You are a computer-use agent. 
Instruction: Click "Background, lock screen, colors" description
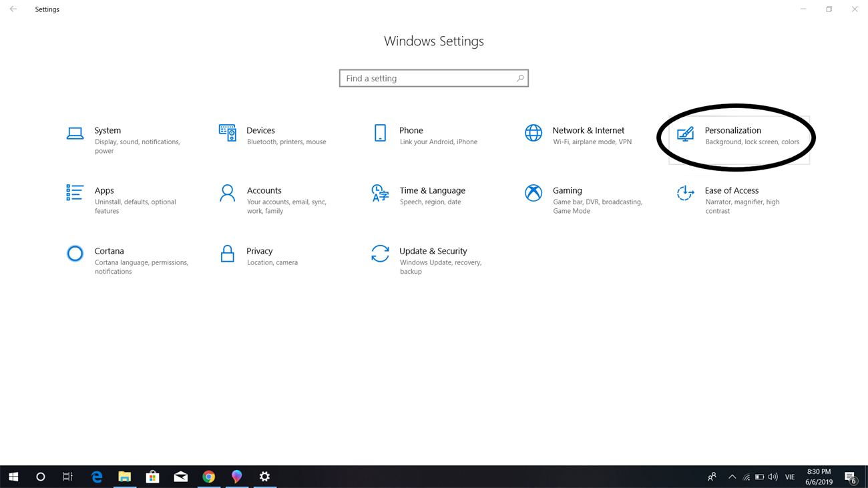tap(752, 142)
